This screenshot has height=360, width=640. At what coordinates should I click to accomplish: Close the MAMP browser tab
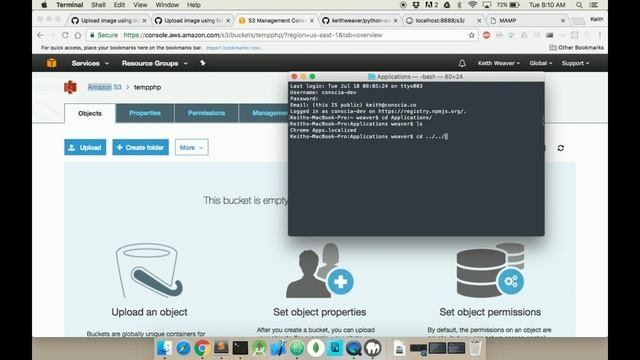tap(563, 20)
